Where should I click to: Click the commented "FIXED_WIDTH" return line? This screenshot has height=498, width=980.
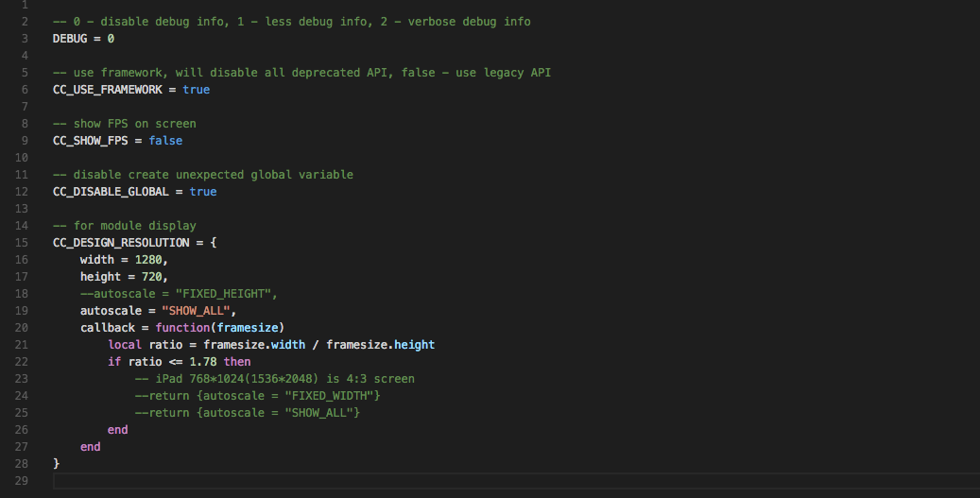coord(257,396)
